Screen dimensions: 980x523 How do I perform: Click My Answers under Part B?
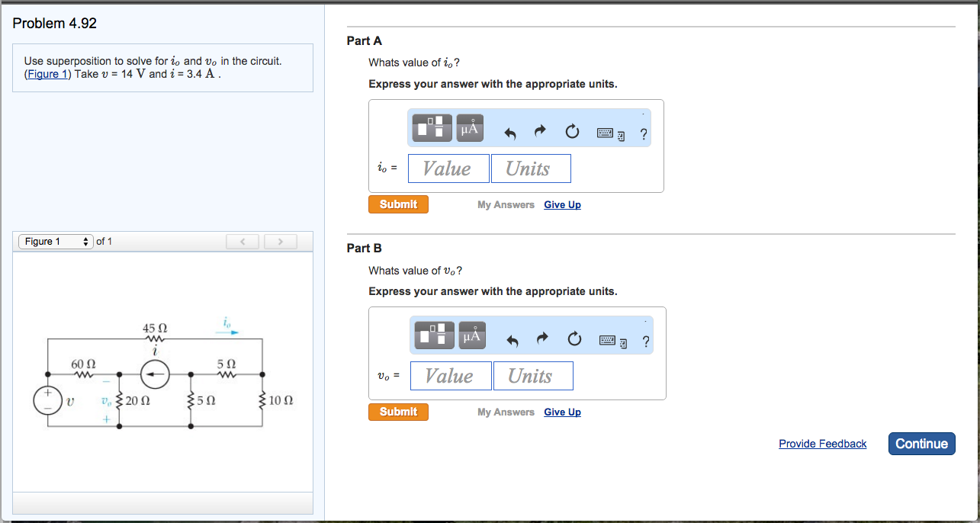[506, 412]
